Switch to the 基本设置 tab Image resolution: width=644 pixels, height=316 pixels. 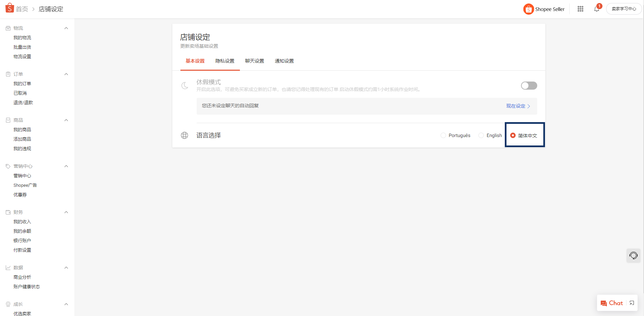pyautogui.click(x=195, y=61)
